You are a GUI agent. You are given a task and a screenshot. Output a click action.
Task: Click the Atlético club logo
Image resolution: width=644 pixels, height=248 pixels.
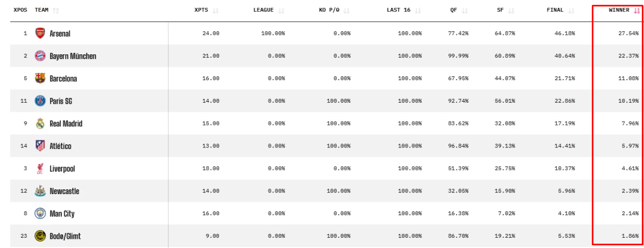(x=40, y=146)
